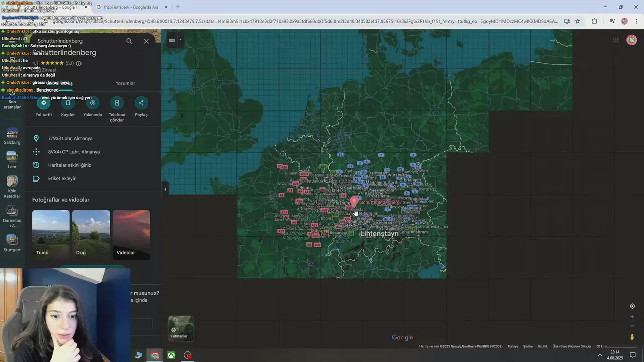Viewport: 644px width, 362px height.
Task: Click search magnifier in Maps search box
Action: pyautogui.click(x=129, y=41)
